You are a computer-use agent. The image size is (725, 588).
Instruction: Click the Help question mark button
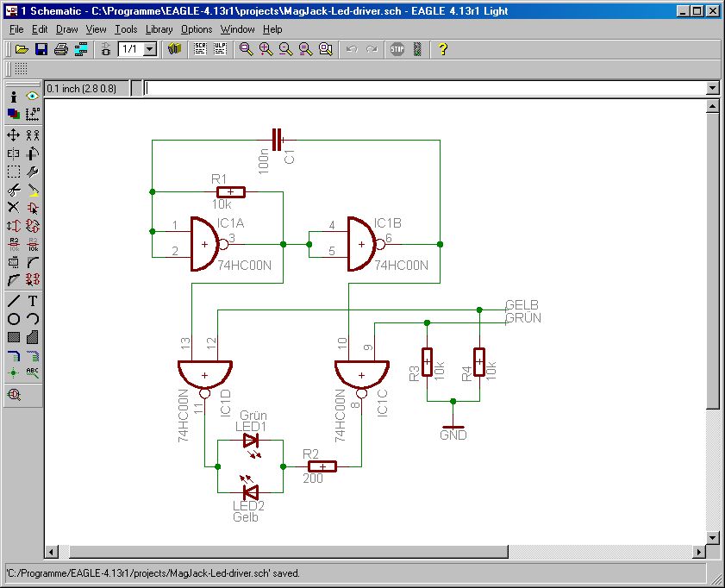pyautogui.click(x=443, y=49)
